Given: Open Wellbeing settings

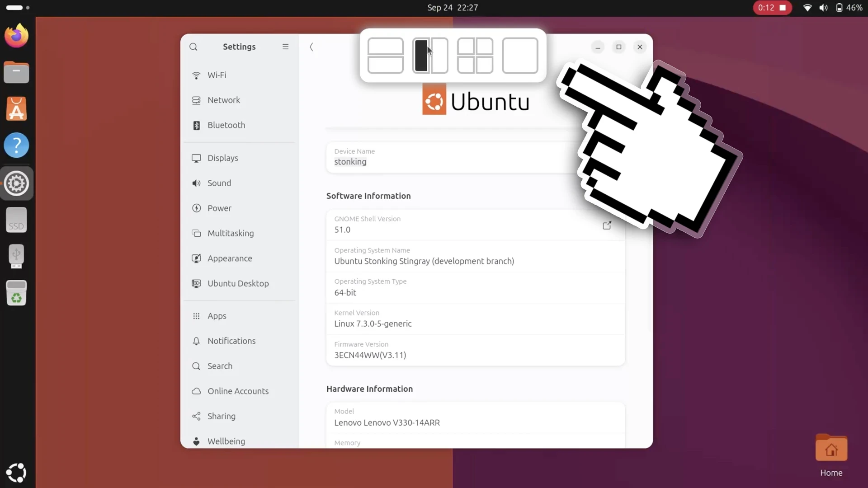Looking at the screenshot, I should [x=240, y=441].
